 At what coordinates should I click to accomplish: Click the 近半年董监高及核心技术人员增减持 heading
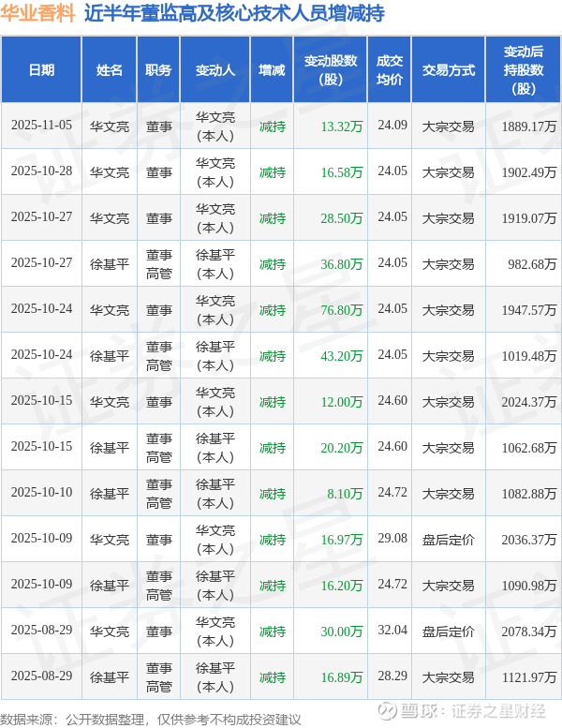tap(234, 13)
